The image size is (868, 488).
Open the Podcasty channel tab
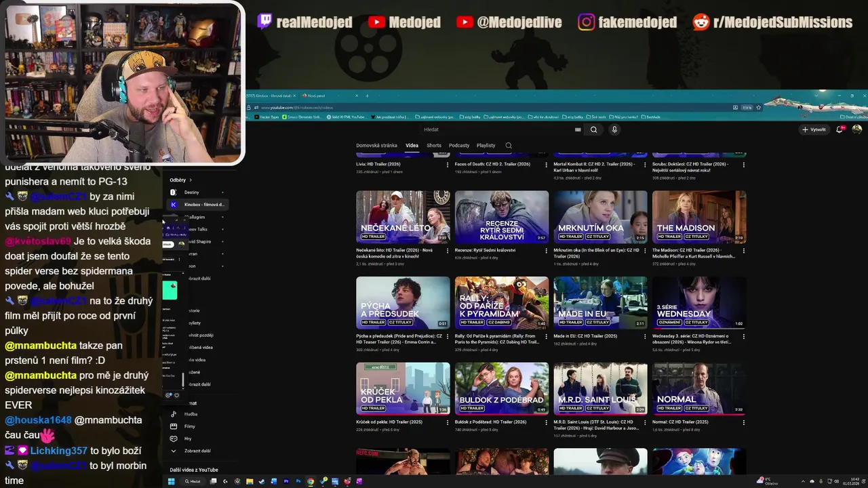tap(459, 146)
